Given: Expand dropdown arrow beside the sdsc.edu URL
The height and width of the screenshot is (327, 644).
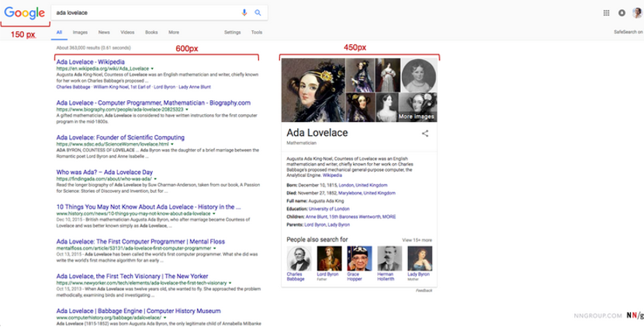Looking at the screenshot, I should pyautogui.click(x=172, y=144).
